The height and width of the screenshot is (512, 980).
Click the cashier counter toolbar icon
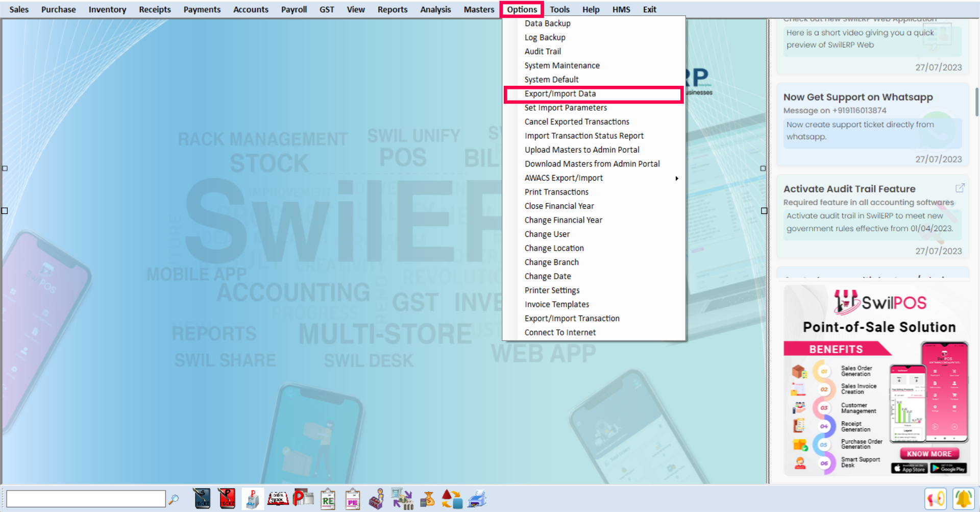click(377, 499)
